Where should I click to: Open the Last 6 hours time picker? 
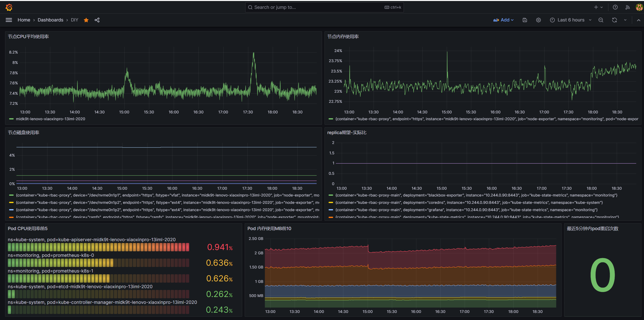pyautogui.click(x=571, y=20)
